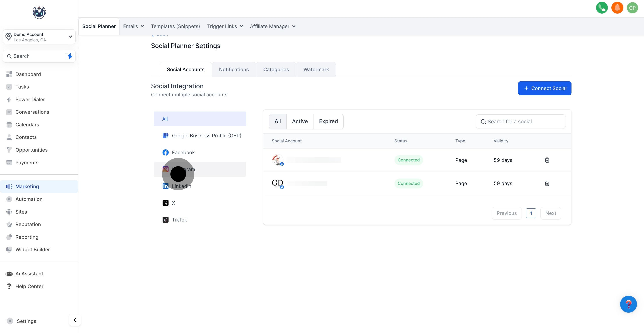The image size is (644, 333).
Task: Open the Affiliate Manager dropdown
Action: (272, 26)
